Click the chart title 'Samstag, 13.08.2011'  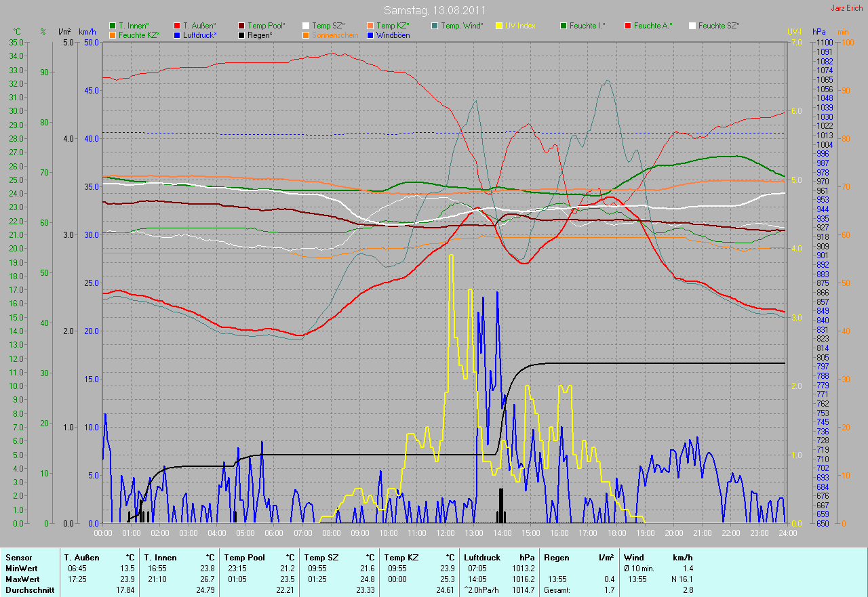click(x=434, y=10)
